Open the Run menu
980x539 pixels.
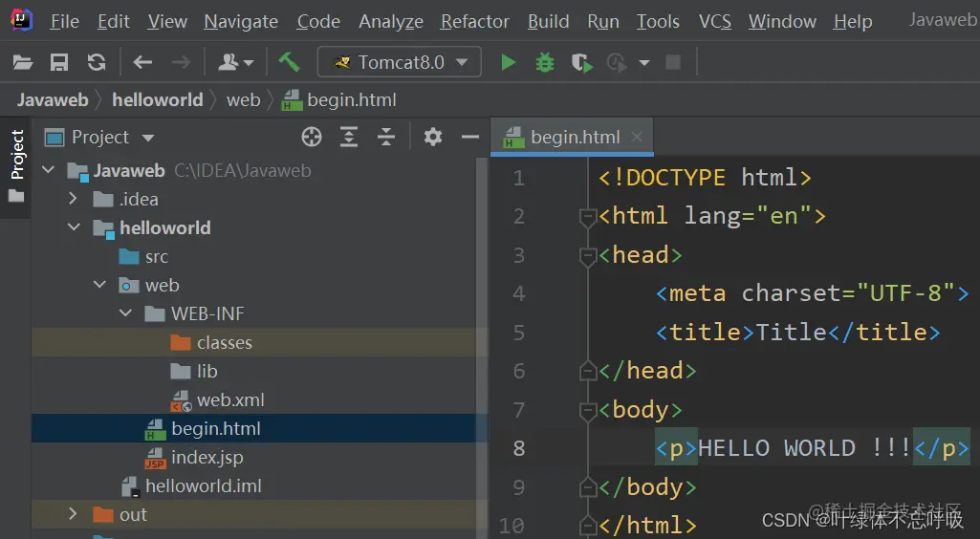point(603,21)
